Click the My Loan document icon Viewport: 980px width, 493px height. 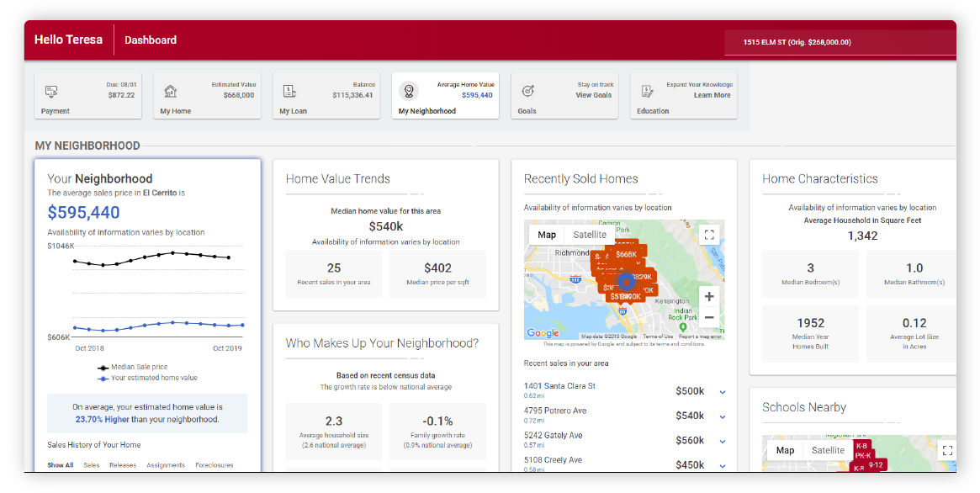coord(289,91)
